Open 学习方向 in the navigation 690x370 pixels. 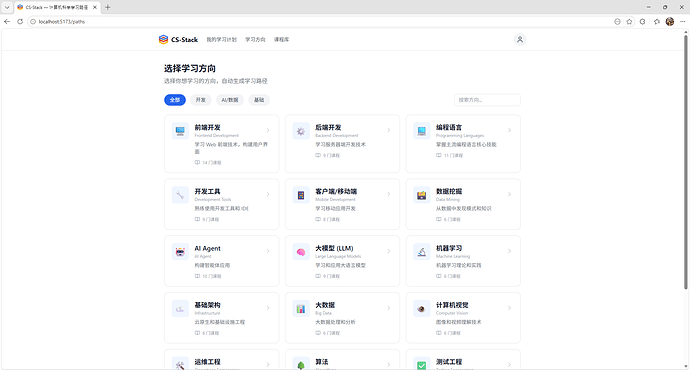(x=255, y=40)
